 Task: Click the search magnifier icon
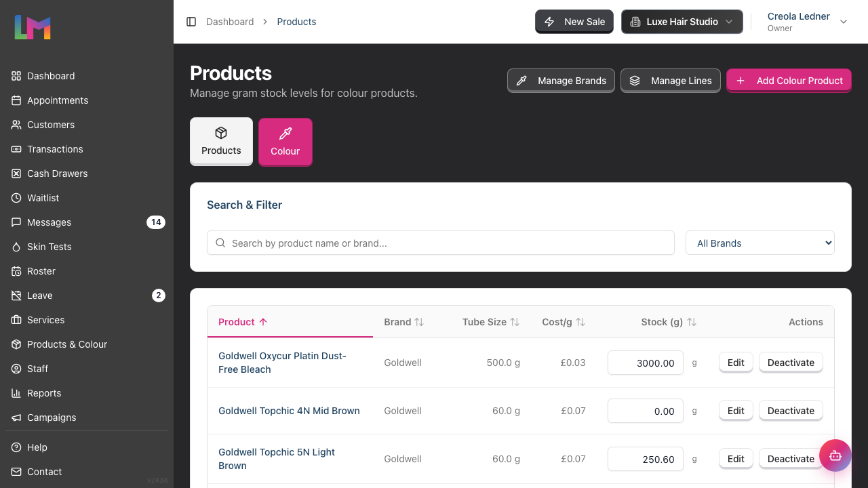tap(220, 243)
